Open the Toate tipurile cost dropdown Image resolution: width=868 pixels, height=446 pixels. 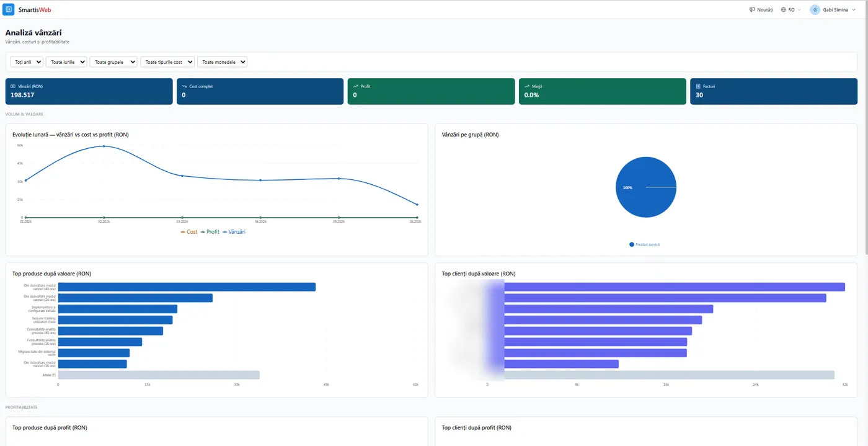click(x=167, y=62)
